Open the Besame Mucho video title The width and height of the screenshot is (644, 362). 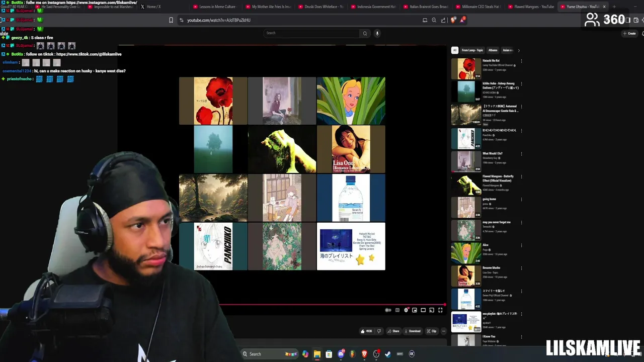(x=492, y=268)
